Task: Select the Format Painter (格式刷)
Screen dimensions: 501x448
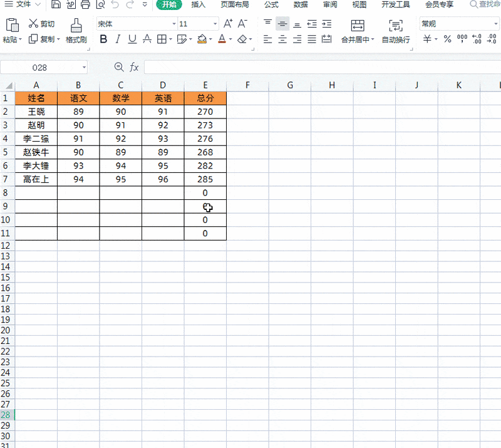Action: [76, 31]
